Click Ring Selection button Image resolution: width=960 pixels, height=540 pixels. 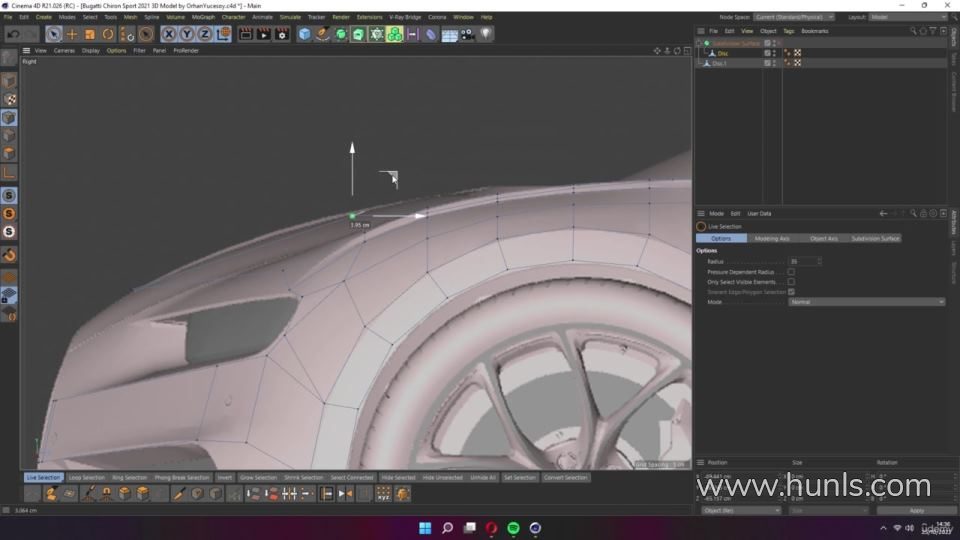tap(129, 478)
